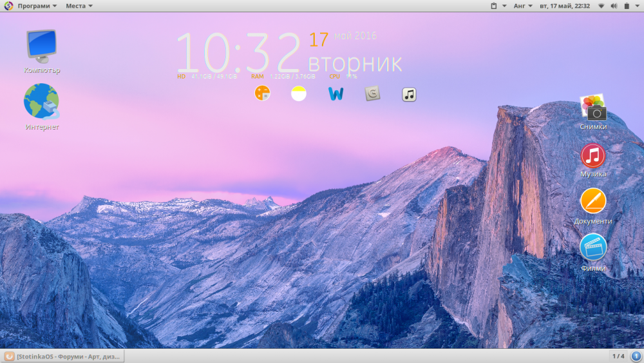
Task: Launch the yellow-white notes circle icon
Action: coord(299,93)
